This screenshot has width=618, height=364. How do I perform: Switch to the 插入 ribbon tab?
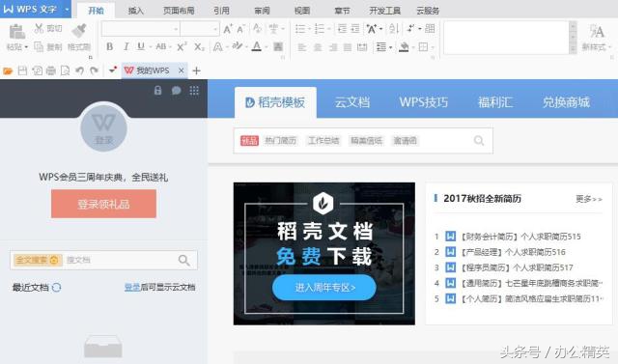pos(135,11)
